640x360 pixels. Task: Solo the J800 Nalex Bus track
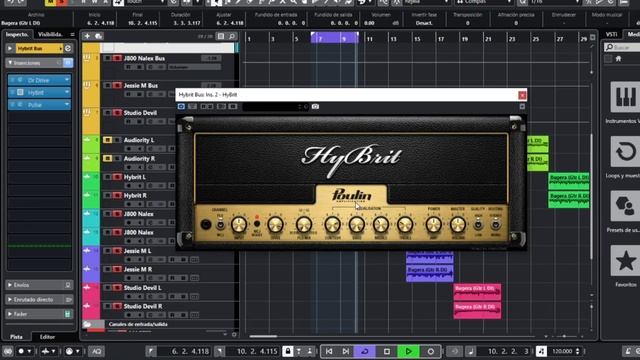coord(117,58)
